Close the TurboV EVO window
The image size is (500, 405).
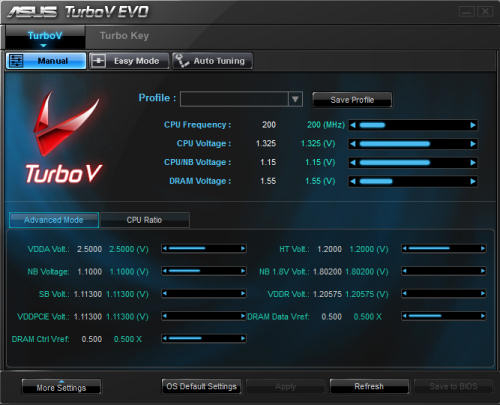click(x=485, y=12)
